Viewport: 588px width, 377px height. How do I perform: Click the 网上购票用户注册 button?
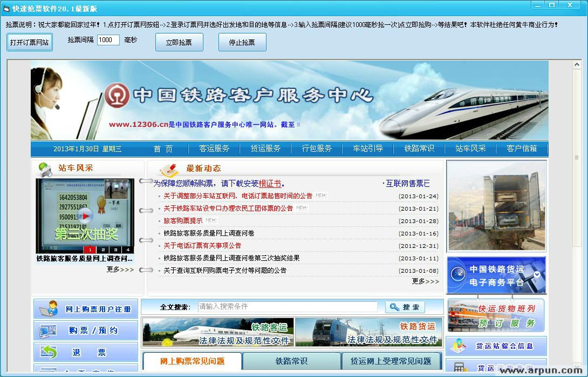tap(86, 309)
